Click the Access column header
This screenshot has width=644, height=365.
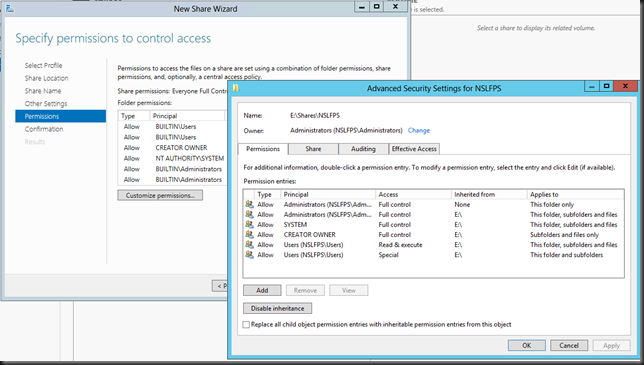point(413,194)
